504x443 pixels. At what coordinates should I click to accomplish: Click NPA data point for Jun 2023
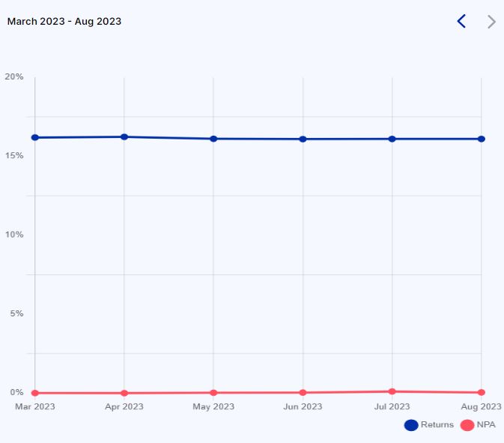tap(303, 392)
